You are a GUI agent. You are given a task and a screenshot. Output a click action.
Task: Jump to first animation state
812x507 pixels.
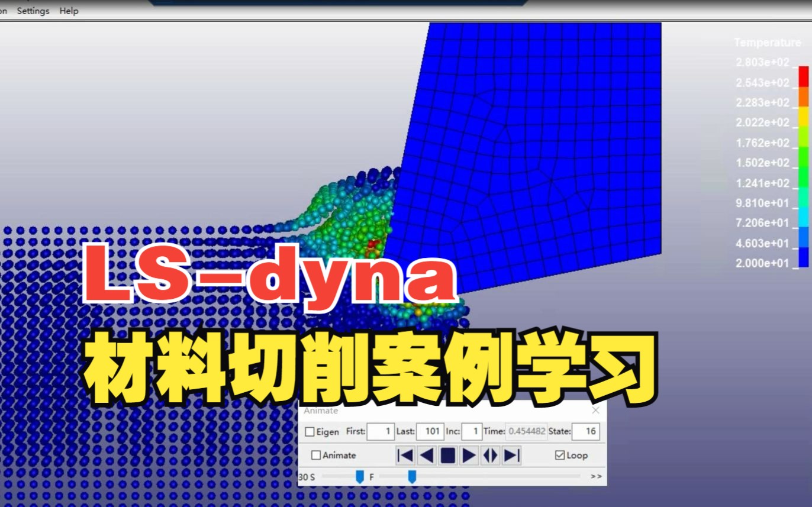[x=405, y=455]
